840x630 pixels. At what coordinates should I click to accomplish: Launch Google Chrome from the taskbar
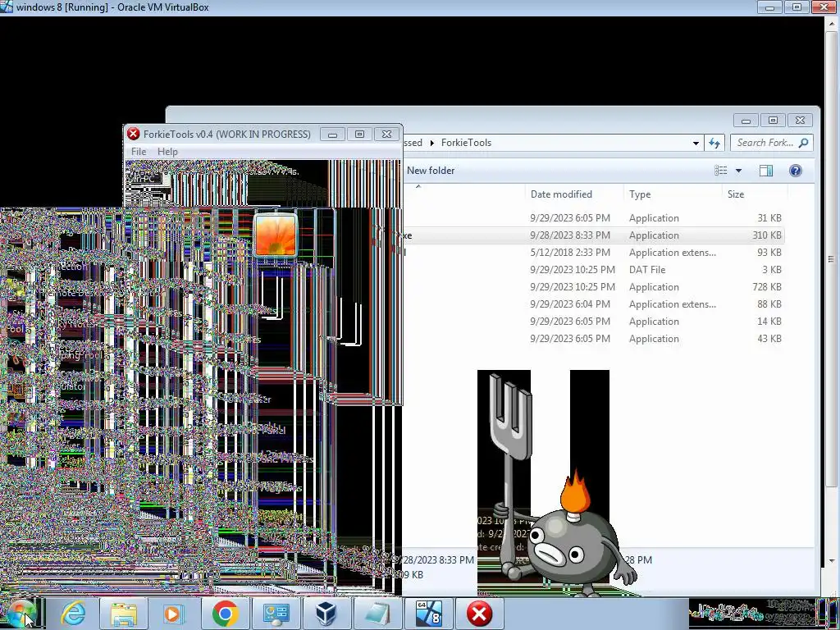pyautogui.click(x=225, y=614)
